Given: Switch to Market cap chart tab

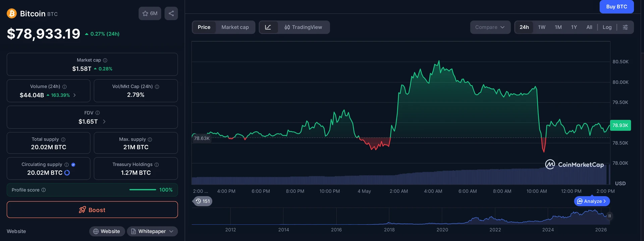Looking at the screenshot, I should [x=235, y=27].
